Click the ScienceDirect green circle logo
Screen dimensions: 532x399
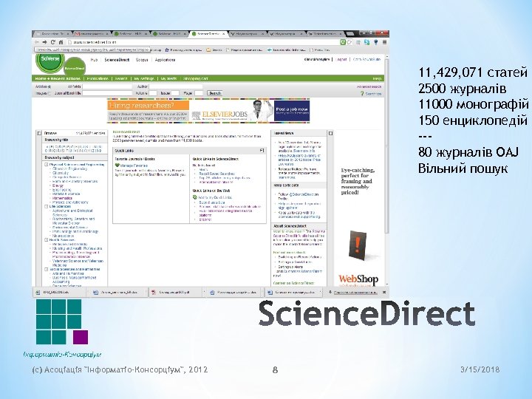coord(75,66)
